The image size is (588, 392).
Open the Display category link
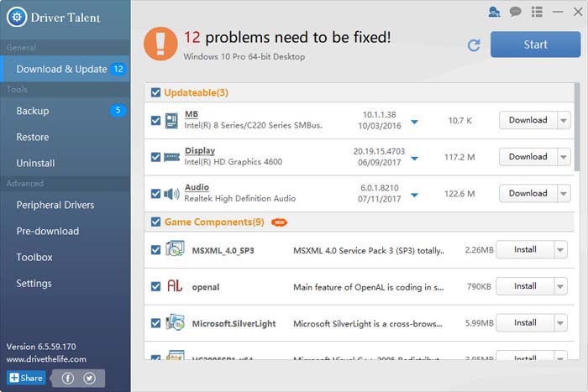[200, 150]
